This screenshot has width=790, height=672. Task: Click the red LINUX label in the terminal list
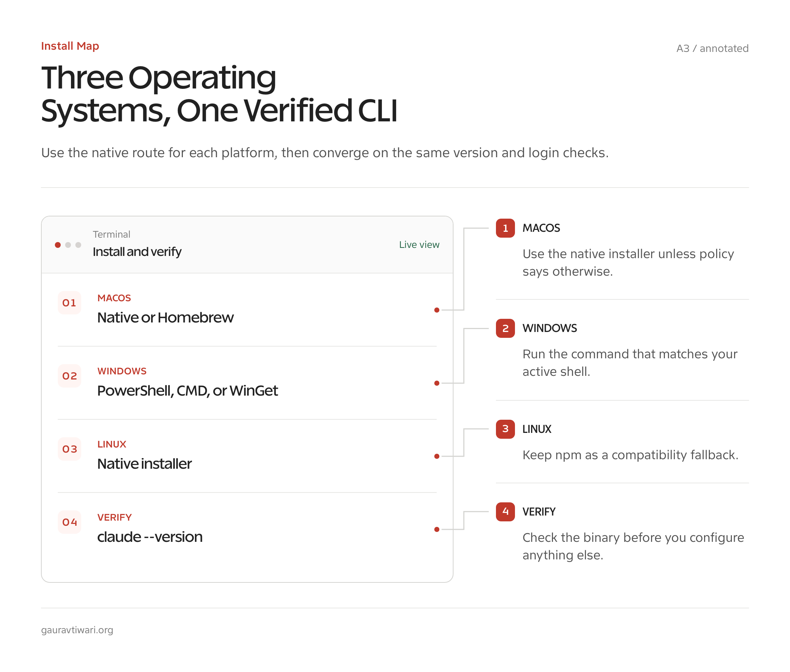pyautogui.click(x=112, y=444)
